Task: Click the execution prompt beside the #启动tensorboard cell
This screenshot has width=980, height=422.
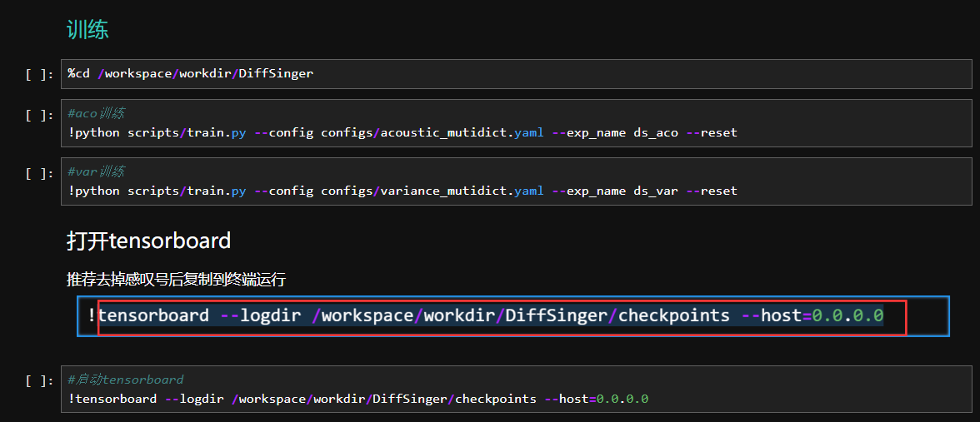Action: point(39,381)
